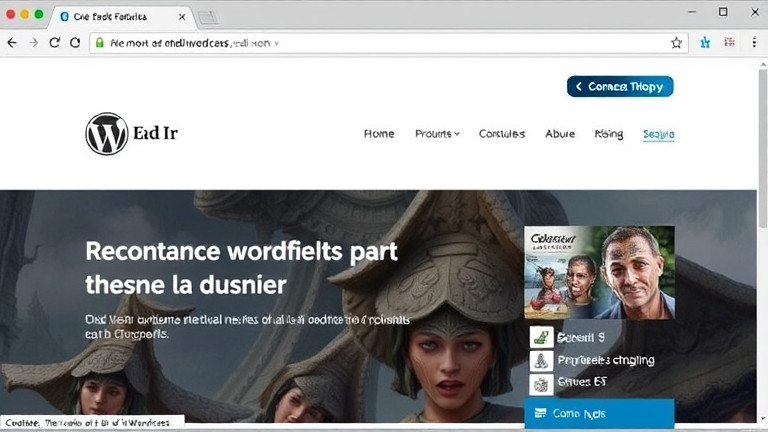Click the 'Ead Ir' site title
The width and height of the screenshot is (768, 432).
tap(155, 133)
